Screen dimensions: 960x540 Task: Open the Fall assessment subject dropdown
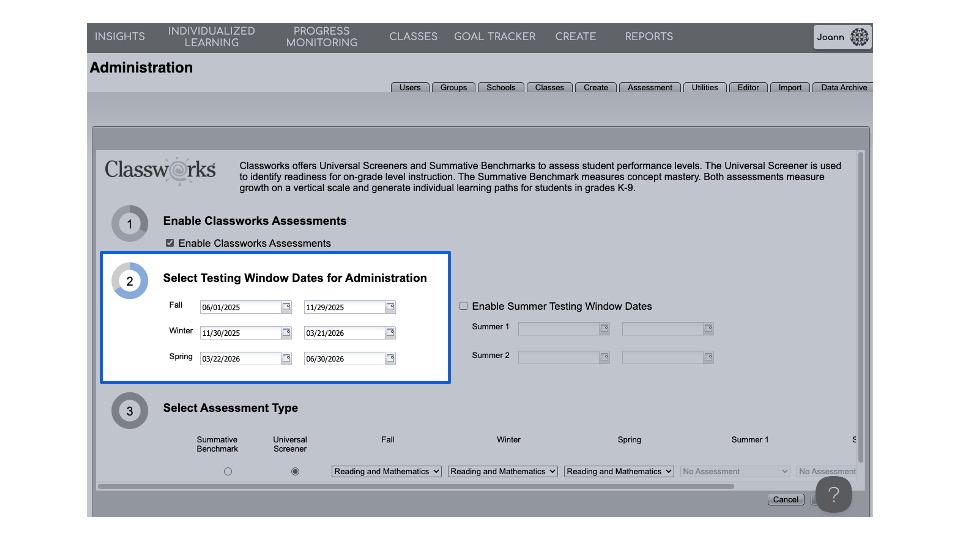(386, 471)
